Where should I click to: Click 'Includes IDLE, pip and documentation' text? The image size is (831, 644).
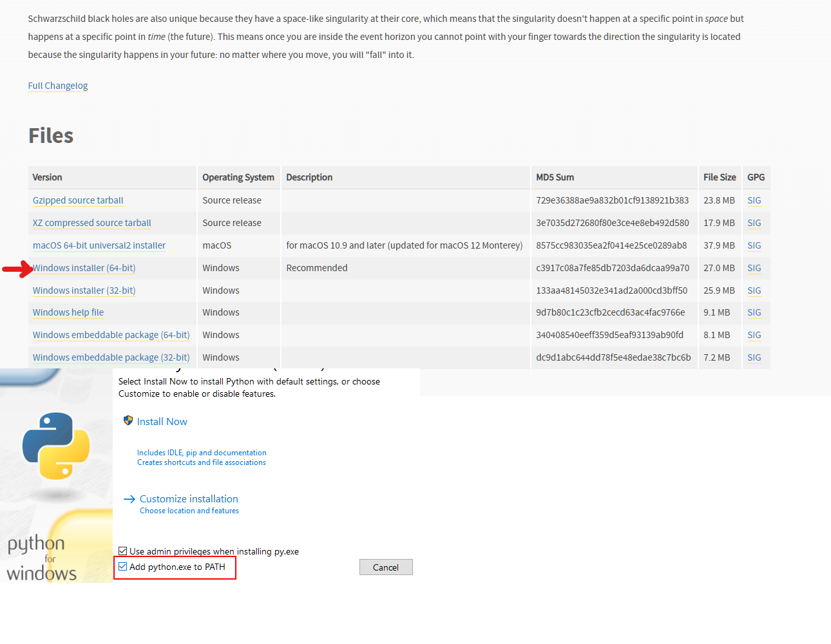click(x=202, y=453)
